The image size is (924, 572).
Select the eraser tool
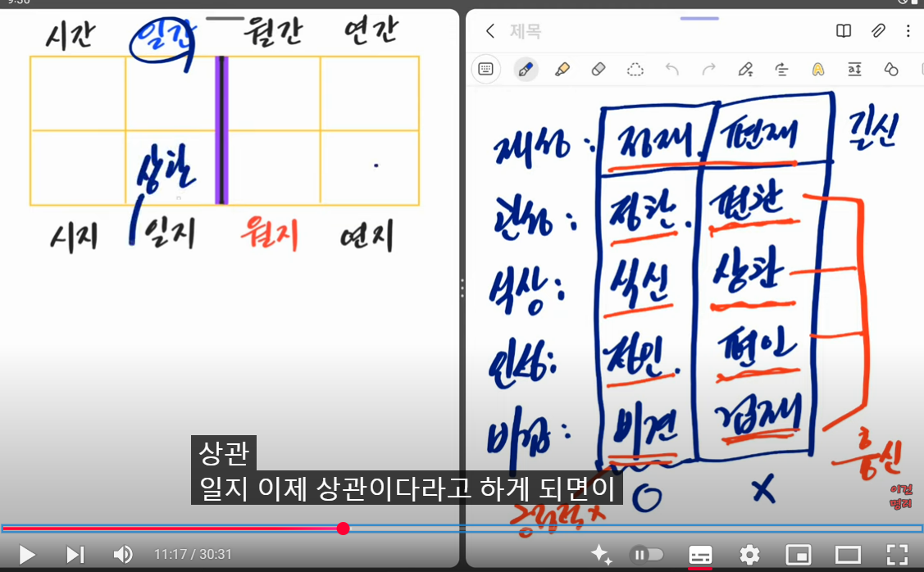click(599, 70)
